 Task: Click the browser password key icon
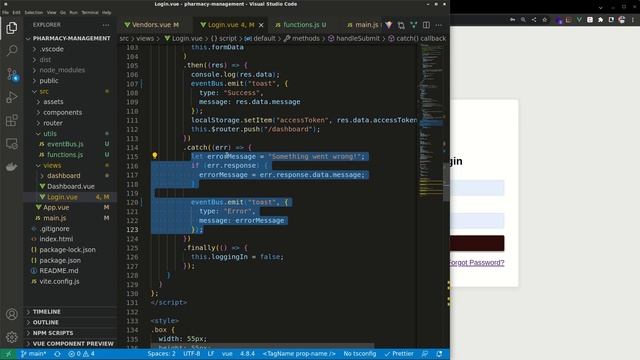click(x=513, y=20)
